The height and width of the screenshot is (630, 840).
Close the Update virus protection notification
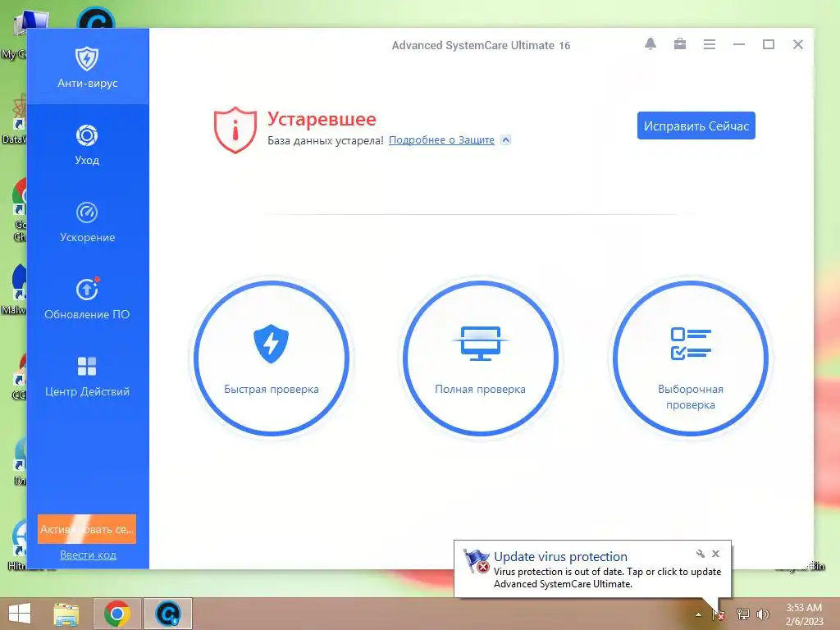[x=715, y=554]
